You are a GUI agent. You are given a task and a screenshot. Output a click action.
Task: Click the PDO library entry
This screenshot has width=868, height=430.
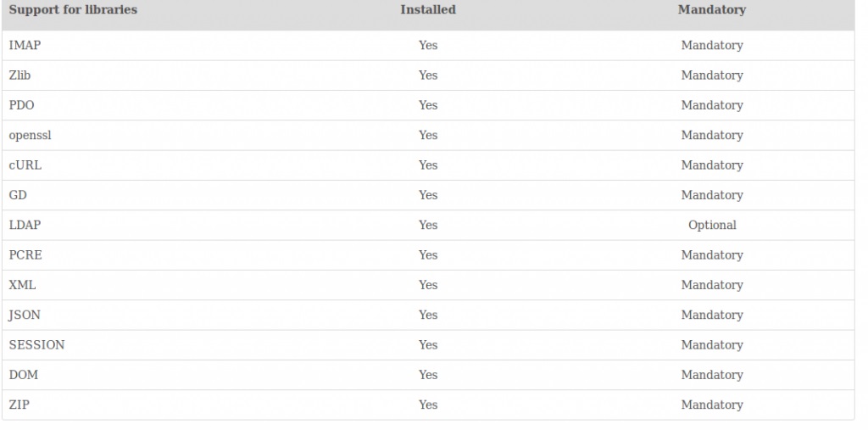[21, 105]
